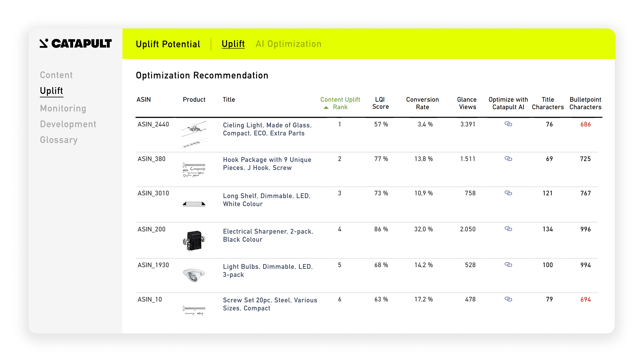Open Catapult AI optimize icon for ASIN_3010
Screen dimensions: 644x362
[x=508, y=193]
